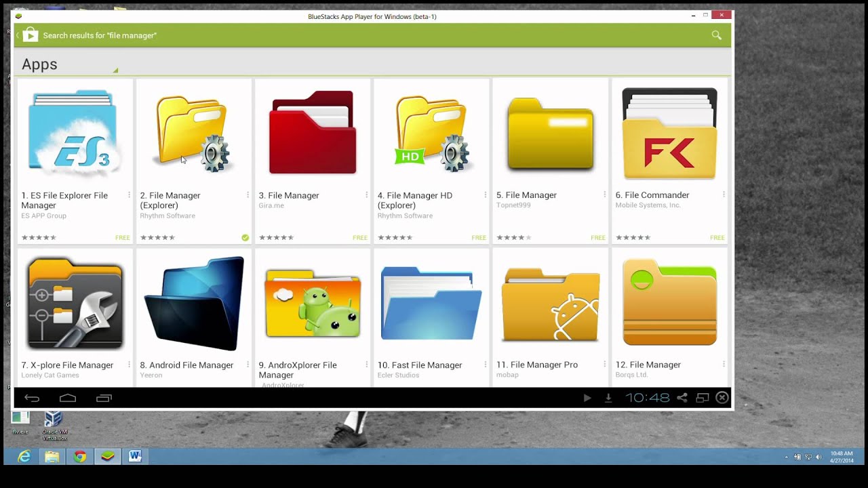Screen dimensions: 868x488
Task: Open the Android File Manager dark blue folder icon
Action: [x=194, y=303]
